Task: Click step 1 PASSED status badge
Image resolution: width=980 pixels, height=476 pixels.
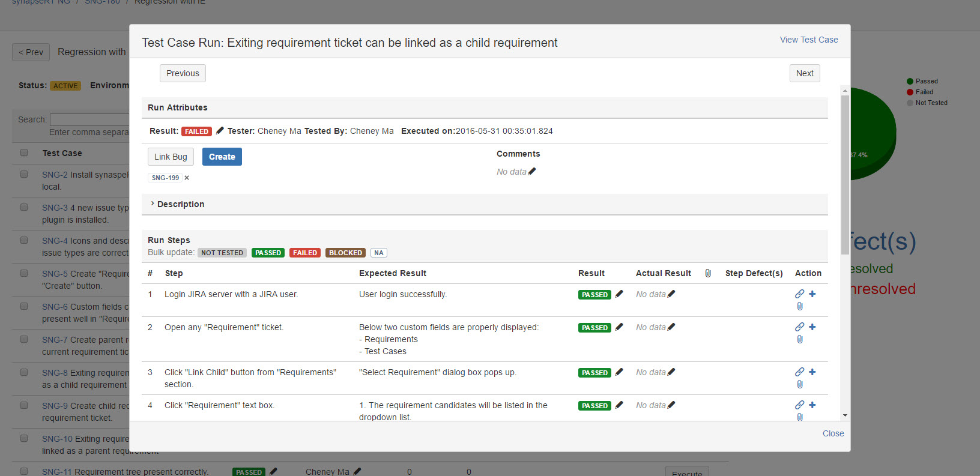Action: (594, 295)
